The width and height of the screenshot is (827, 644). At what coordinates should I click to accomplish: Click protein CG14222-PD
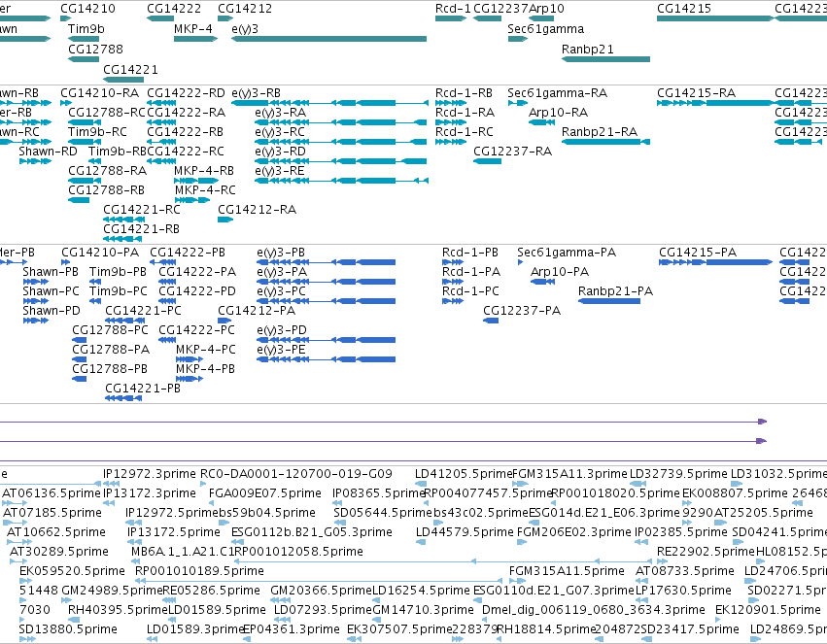(197, 292)
